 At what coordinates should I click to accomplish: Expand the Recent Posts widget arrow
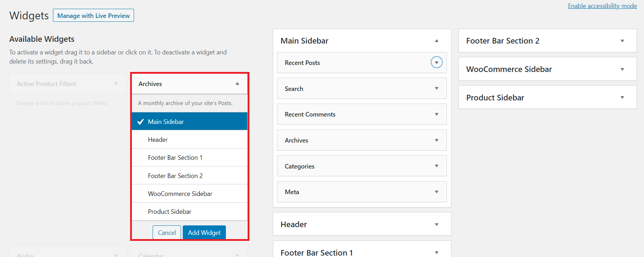tap(436, 62)
